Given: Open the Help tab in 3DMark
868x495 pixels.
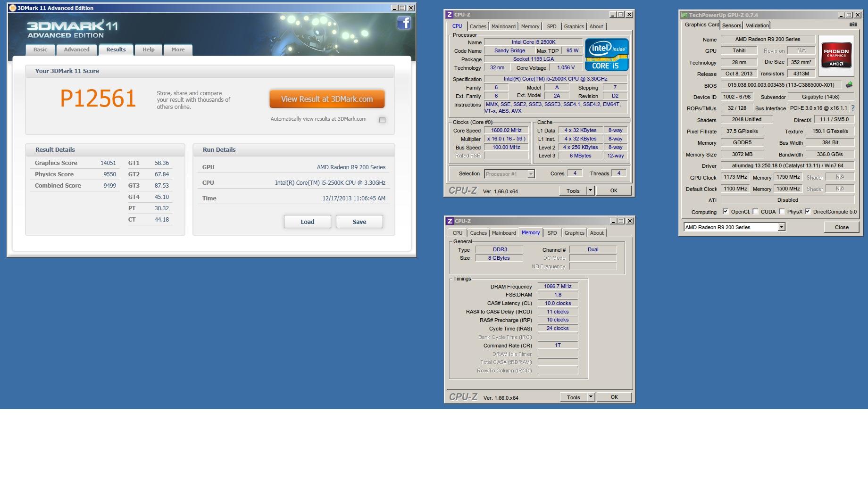Looking at the screenshot, I should [149, 49].
